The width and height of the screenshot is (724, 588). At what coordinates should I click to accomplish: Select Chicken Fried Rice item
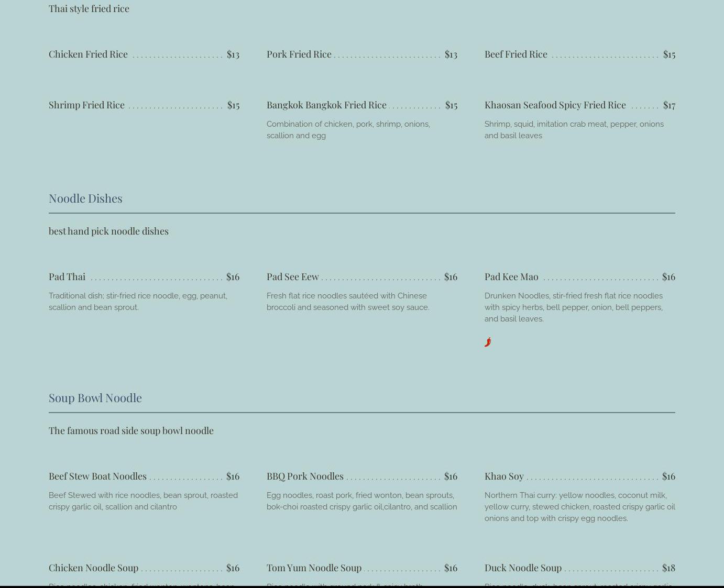coord(88,54)
